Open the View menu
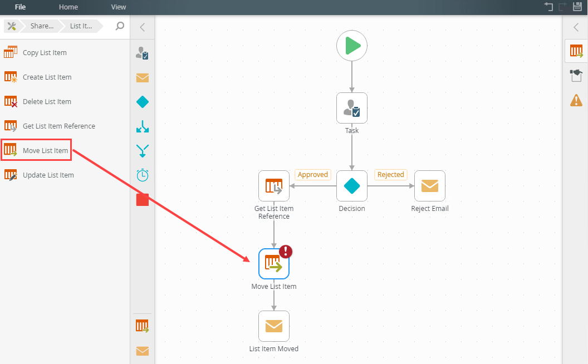 coord(119,7)
